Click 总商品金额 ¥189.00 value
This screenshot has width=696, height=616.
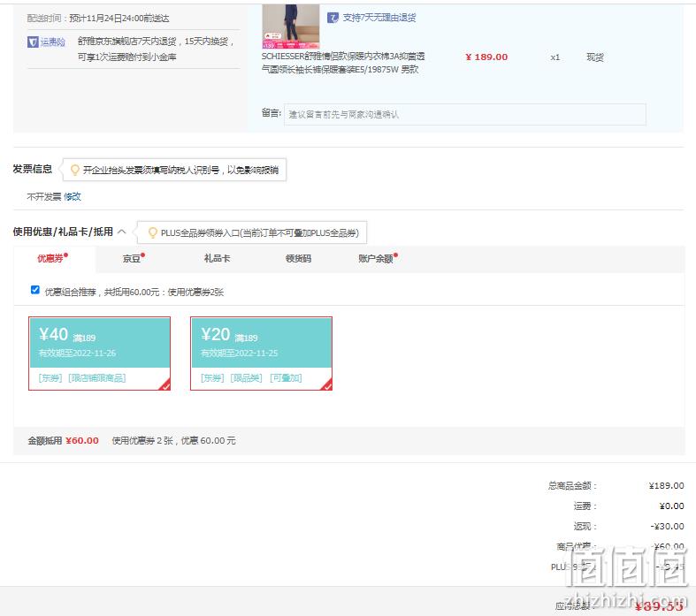[666, 485]
